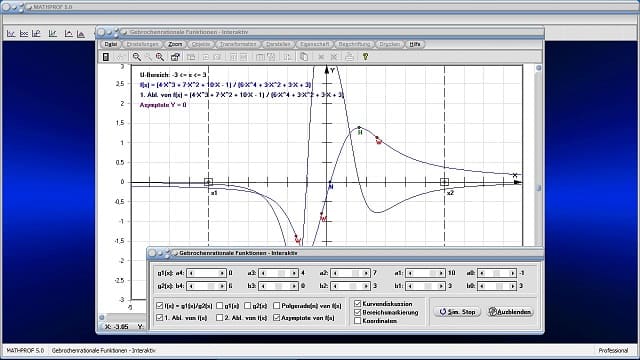640x360 pixels.
Task: Open the Darstellen menu
Action: [278, 44]
